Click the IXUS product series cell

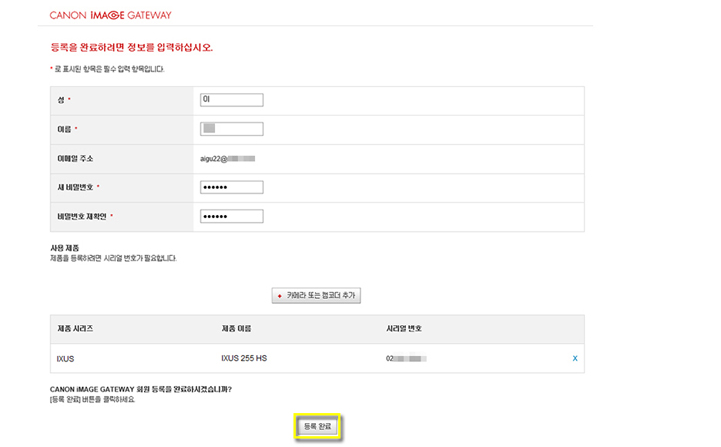pyautogui.click(x=65, y=359)
